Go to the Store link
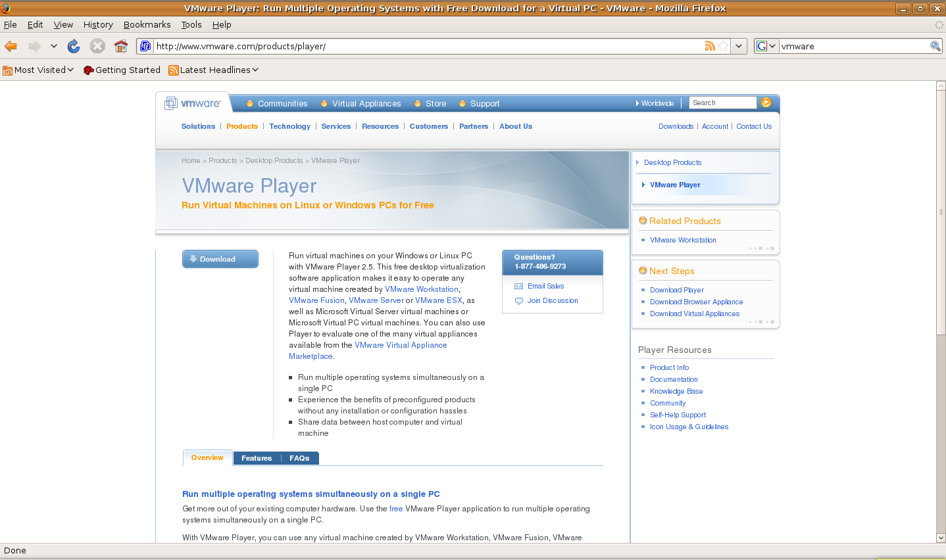This screenshot has width=946, height=560. (436, 104)
